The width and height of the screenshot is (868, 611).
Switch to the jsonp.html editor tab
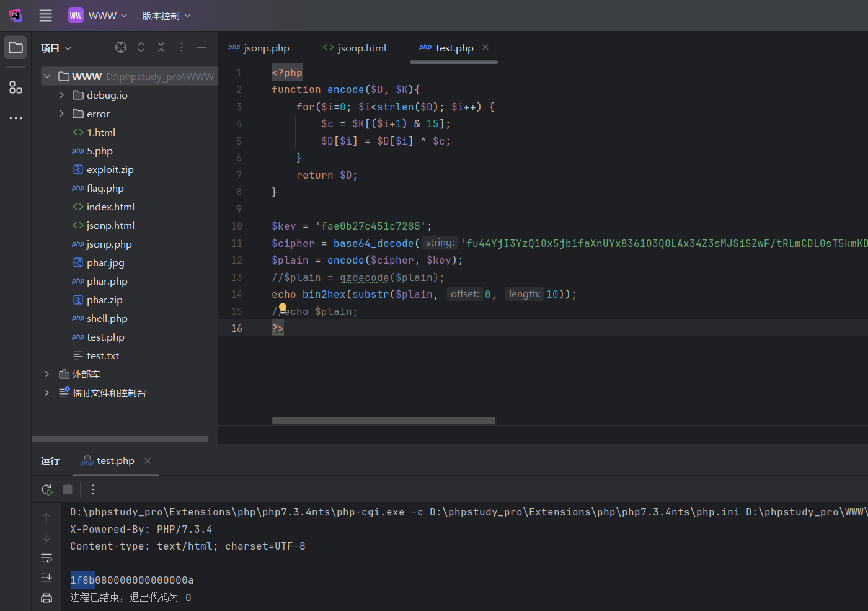pos(355,48)
